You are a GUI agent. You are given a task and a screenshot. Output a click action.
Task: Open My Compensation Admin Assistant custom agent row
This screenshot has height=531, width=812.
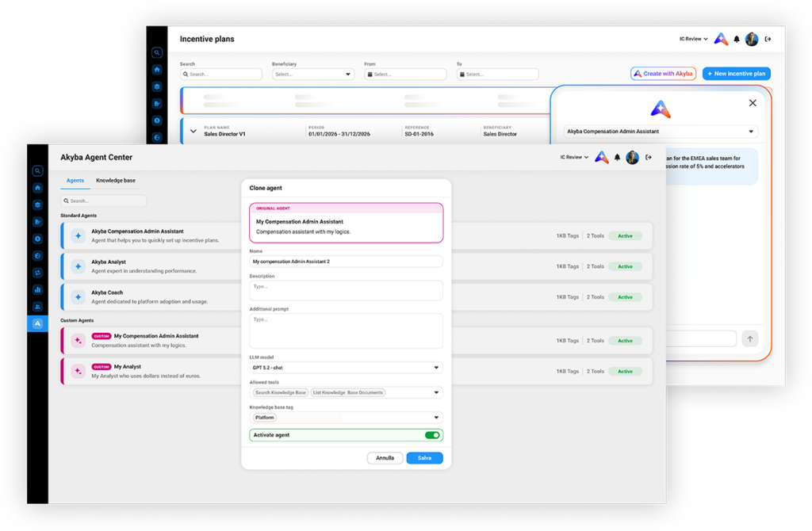(x=357, y=341)
